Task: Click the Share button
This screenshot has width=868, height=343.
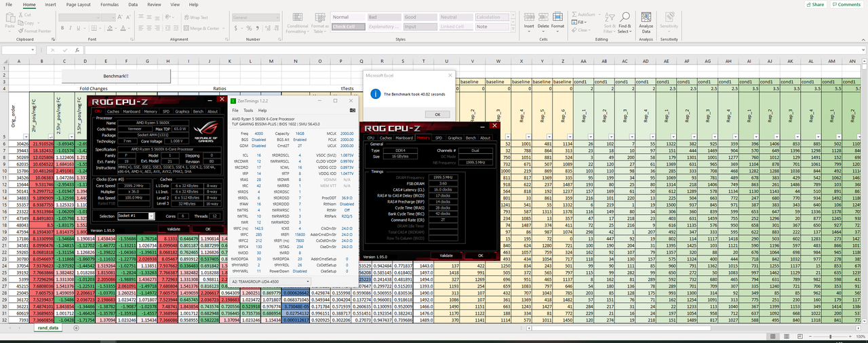Action: pos(815,4)
